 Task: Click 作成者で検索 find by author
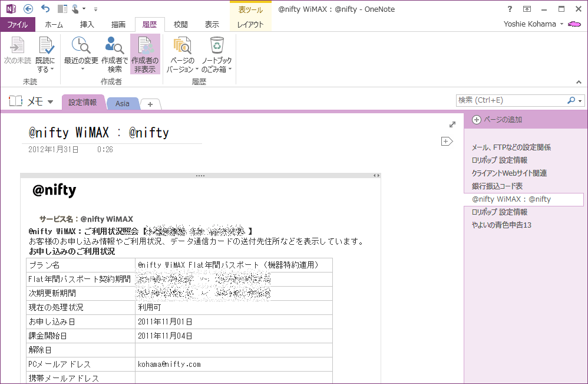tap(114, 54)
